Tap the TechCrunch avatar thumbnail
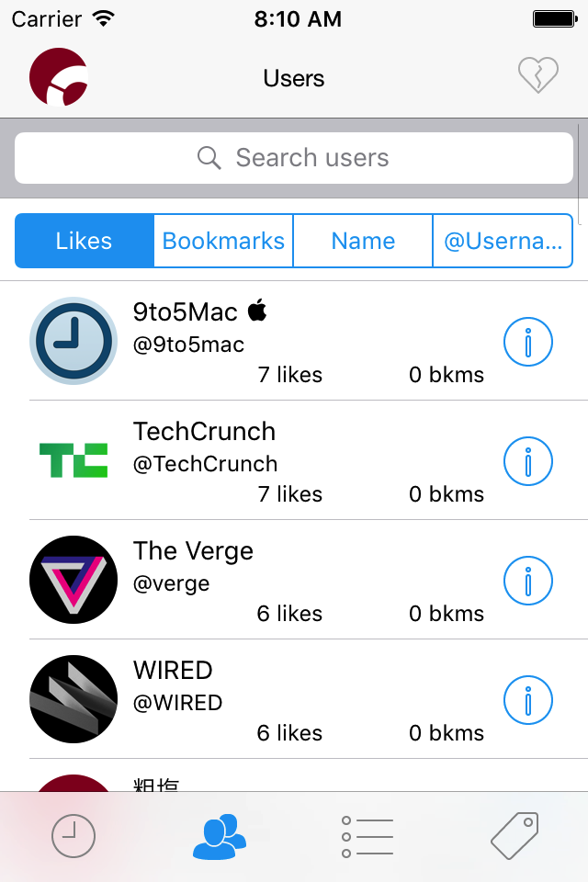 point(73,461)
